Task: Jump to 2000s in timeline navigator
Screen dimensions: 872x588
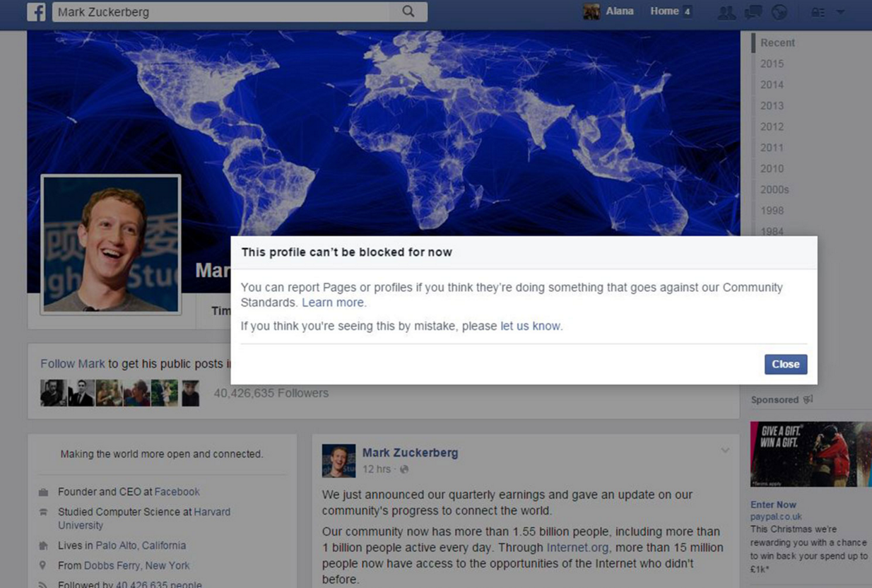Action: [x=774, y=189]
